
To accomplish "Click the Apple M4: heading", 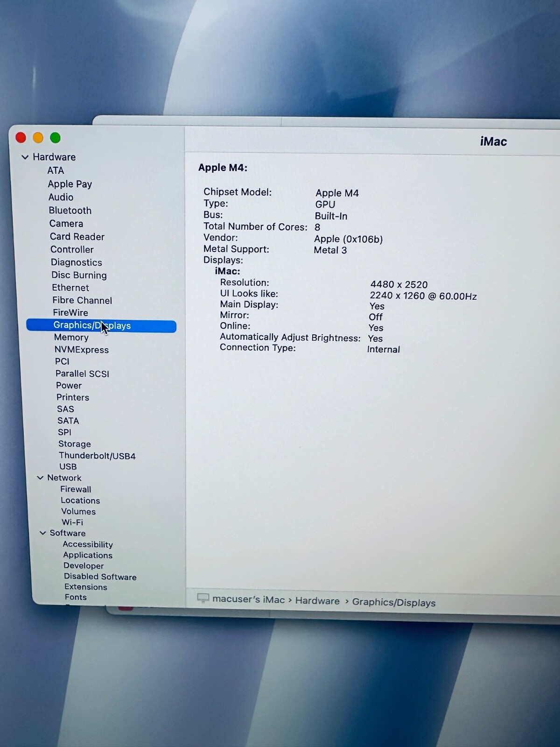I will 223,168.
